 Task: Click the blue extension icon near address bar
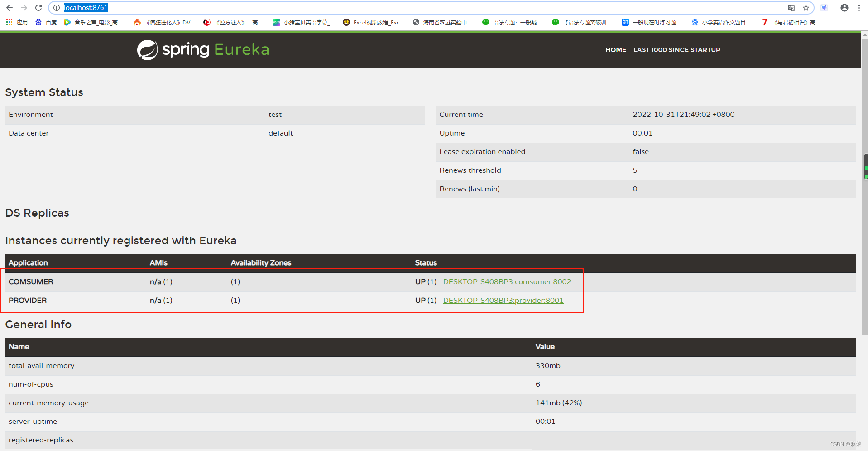(825, 8)
